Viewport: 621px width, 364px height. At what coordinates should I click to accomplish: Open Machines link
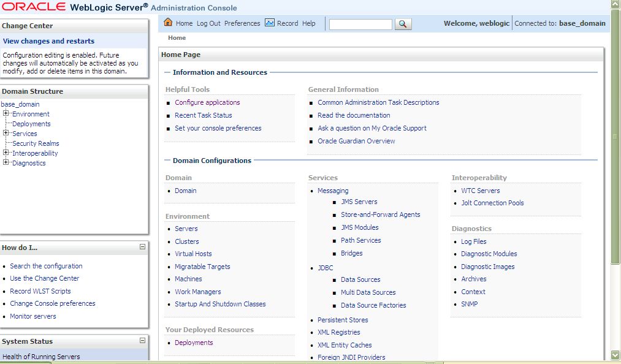[x=189, y=279]
